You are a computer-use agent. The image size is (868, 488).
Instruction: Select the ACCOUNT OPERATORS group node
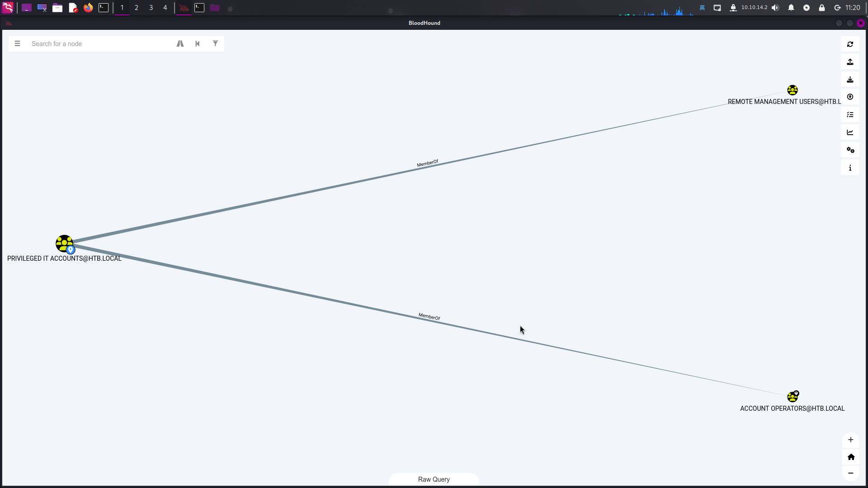tap(792, 397)
